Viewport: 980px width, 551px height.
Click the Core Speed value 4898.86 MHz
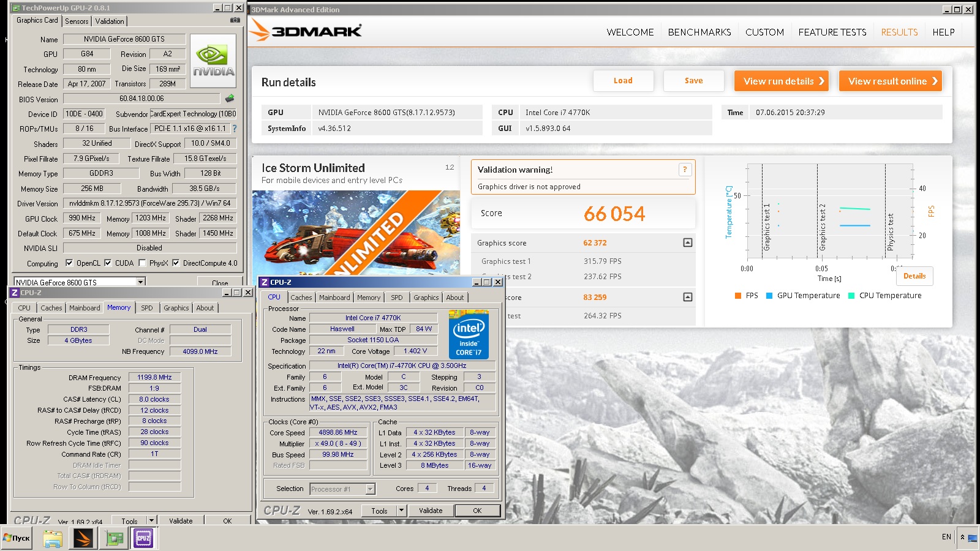pyautogui.click(x=337, y=432)
